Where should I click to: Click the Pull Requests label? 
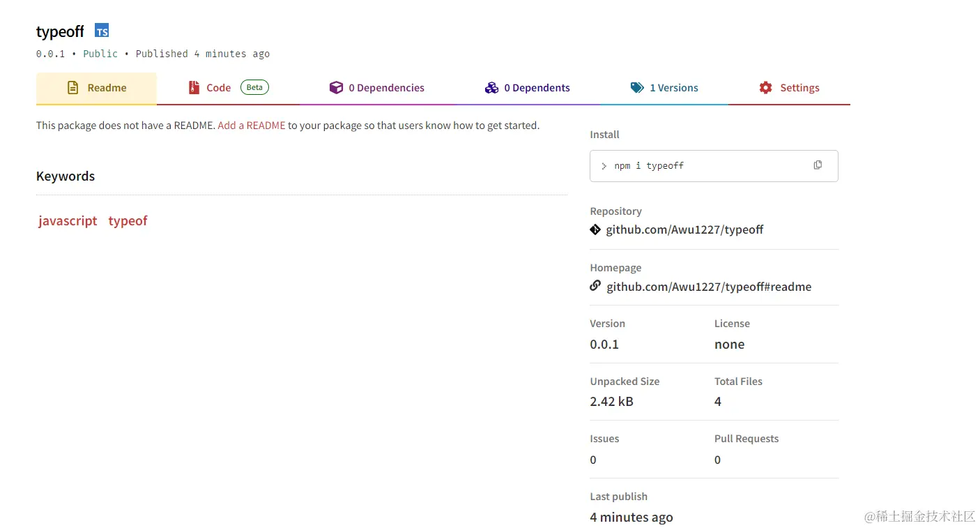[x=747, y=439]
